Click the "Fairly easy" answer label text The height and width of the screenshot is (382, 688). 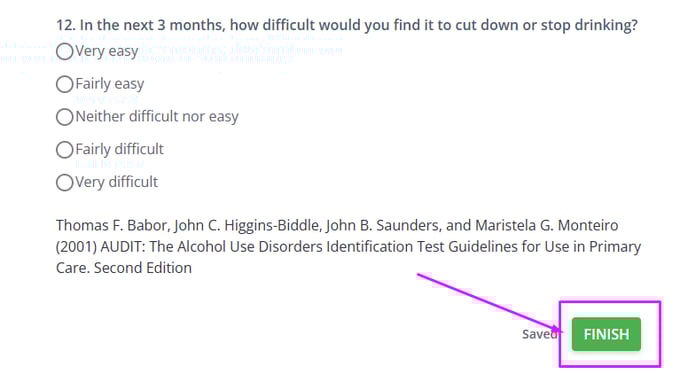coord(110,84)
